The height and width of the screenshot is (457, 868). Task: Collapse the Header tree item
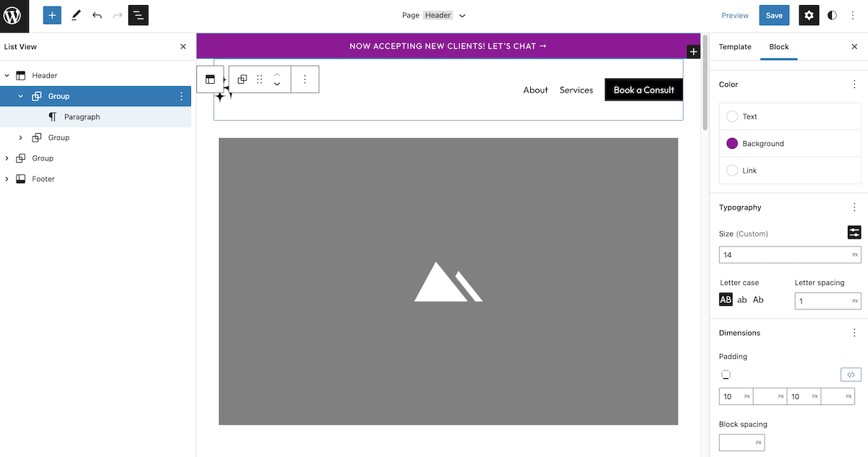[x=7, y=75]
